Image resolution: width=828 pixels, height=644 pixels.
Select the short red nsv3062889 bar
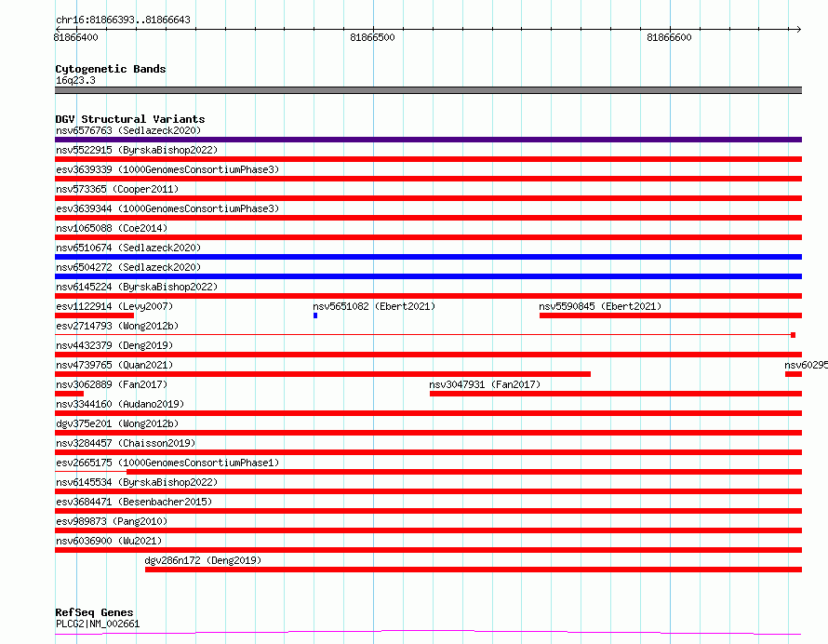pos(69,394)
